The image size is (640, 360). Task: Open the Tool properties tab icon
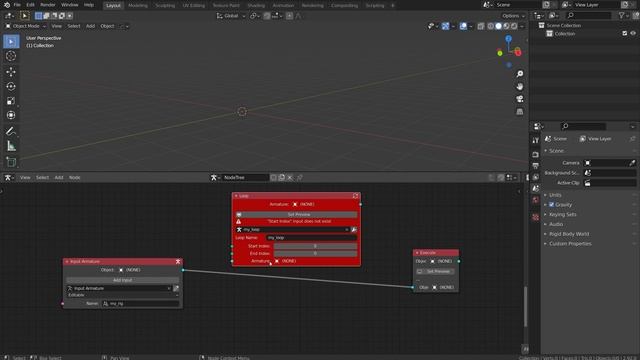536,140
